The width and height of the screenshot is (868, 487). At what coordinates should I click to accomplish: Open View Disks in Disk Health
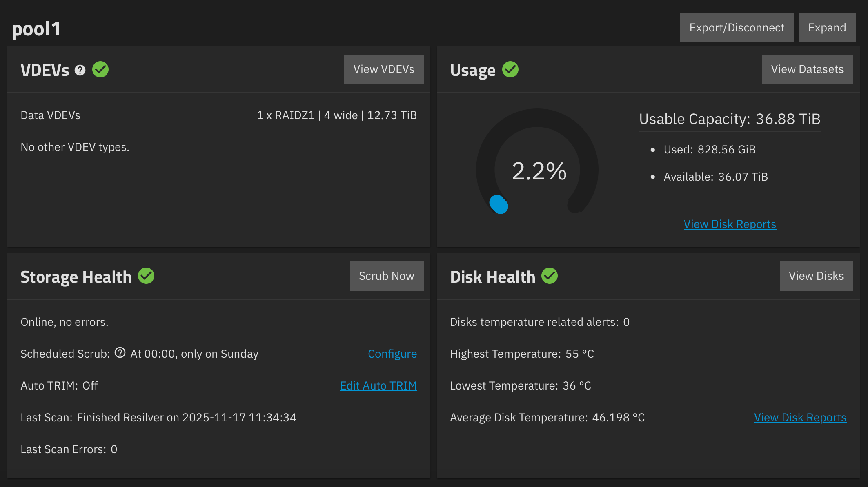[816, 276]
